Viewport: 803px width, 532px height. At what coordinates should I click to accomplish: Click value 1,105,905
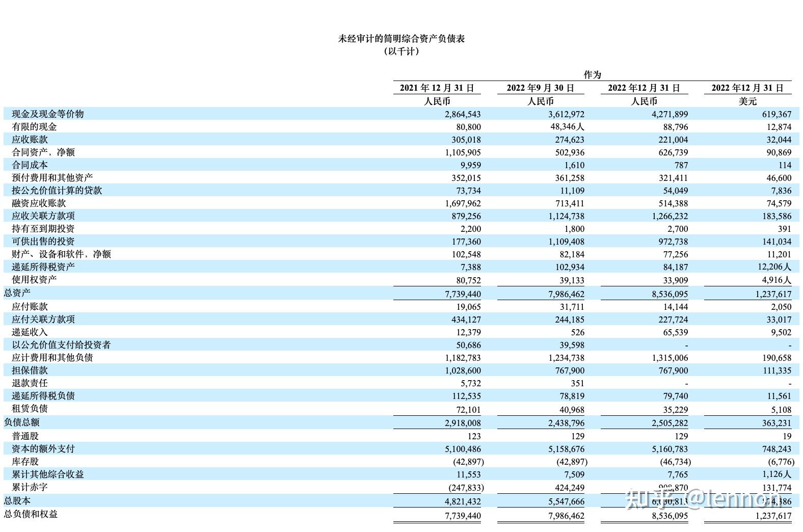coord(463,152)
